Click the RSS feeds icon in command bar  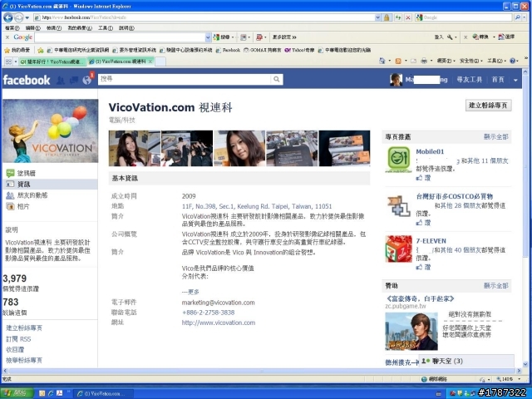click(398, 61)
